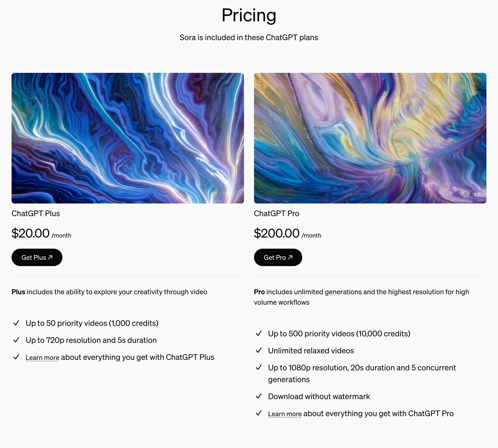Screen dimensions: 498x448
Task: Click checkmark beside Unlimited relaxed videos
Action: 259,350
